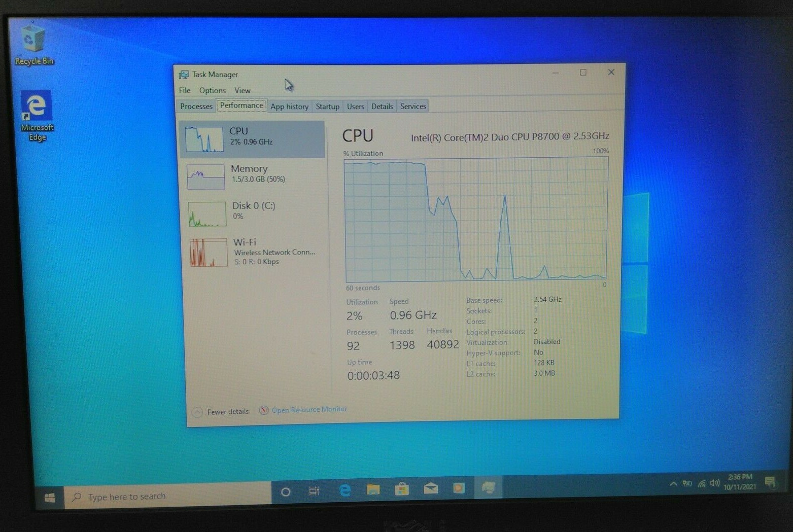
Task: Open the File menu
Action: [x=185, y=90]
